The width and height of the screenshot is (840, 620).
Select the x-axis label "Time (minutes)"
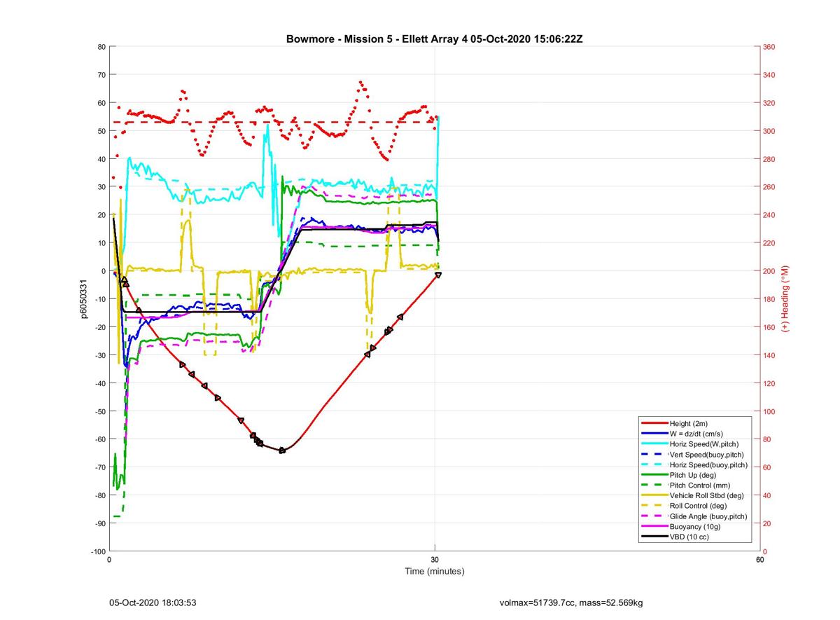coord(435,571)
